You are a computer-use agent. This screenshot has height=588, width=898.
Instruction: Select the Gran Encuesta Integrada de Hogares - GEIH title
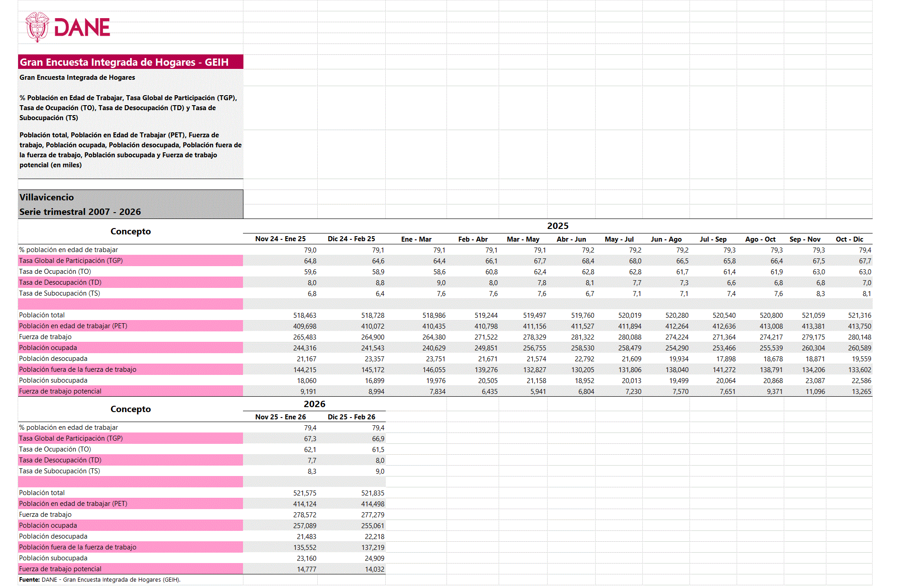pyautogui.click(x=124, y=62)
